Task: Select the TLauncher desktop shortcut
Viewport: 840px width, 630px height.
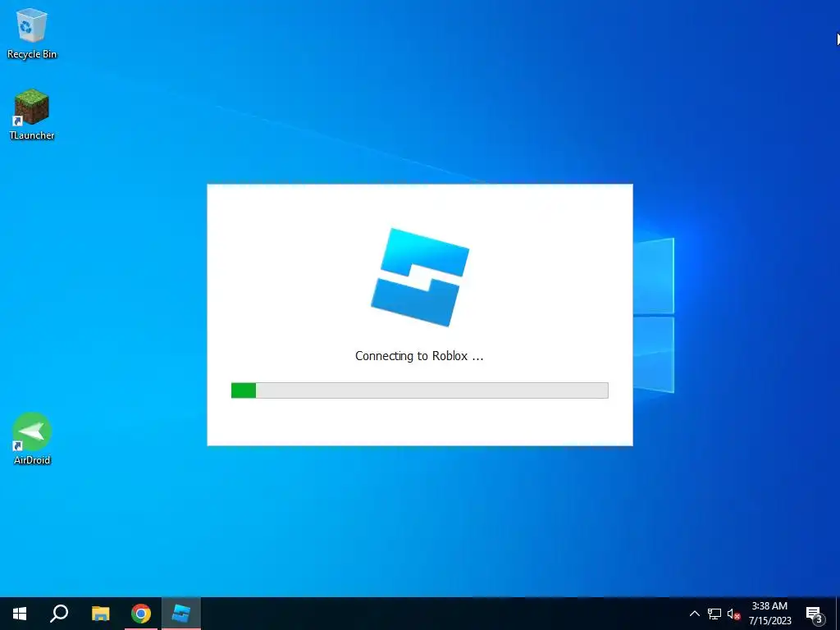Action: click(32, 114)
